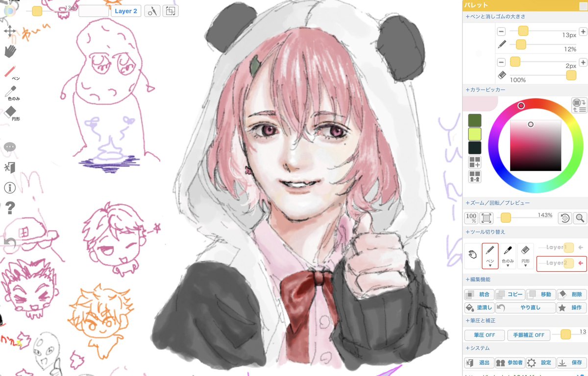Open the info circle icon

[x=10, y=188]
